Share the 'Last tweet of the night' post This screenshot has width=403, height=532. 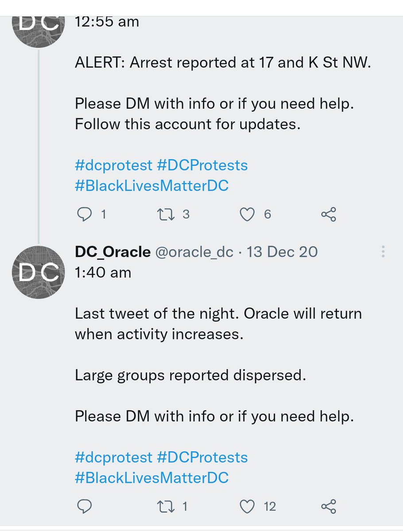click(328, 506)
